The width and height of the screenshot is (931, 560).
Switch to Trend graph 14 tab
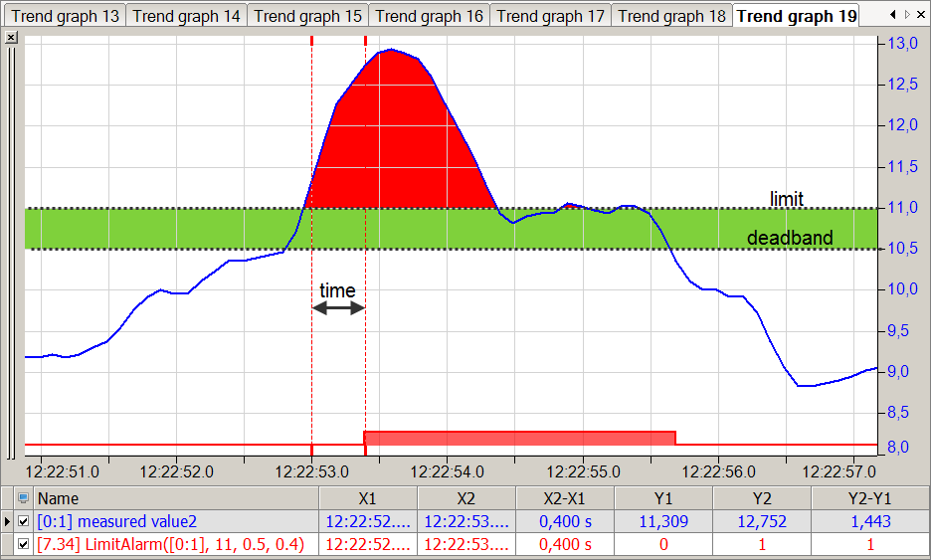(x=186, y=16)
